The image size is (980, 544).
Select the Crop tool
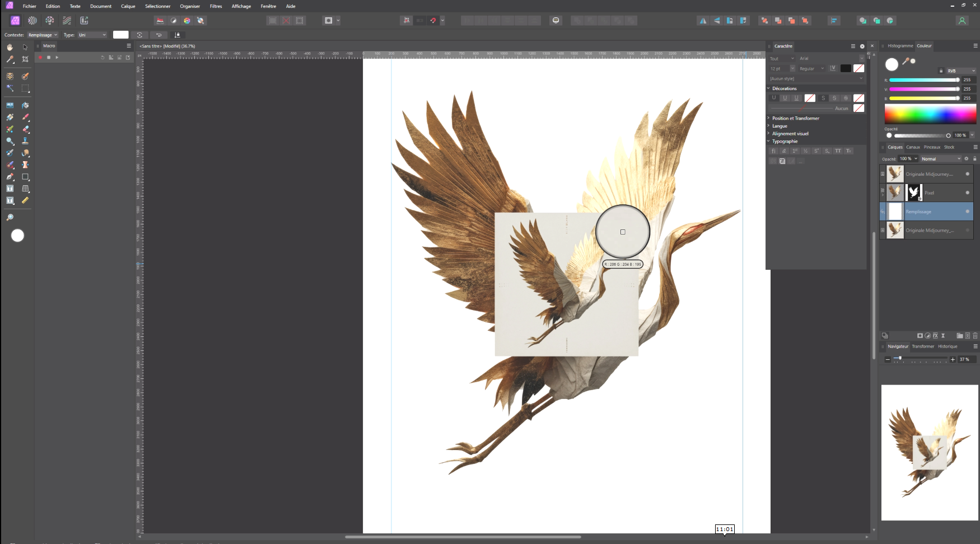(25, 59)
